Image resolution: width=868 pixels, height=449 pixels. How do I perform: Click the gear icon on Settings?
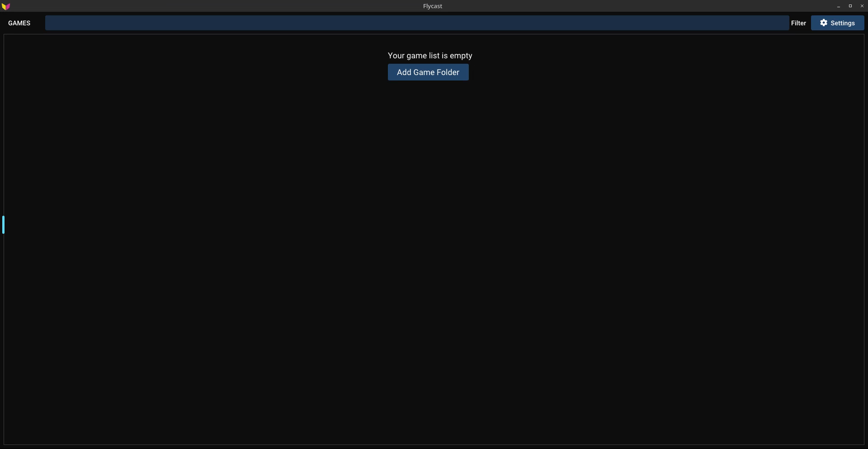click(x=823, y=23)
